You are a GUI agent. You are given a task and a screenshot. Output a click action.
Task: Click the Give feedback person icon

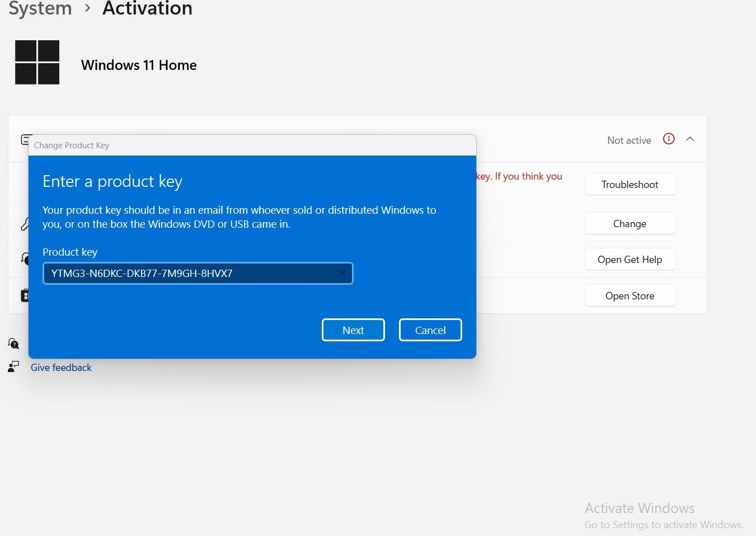(x=13, y=367)
